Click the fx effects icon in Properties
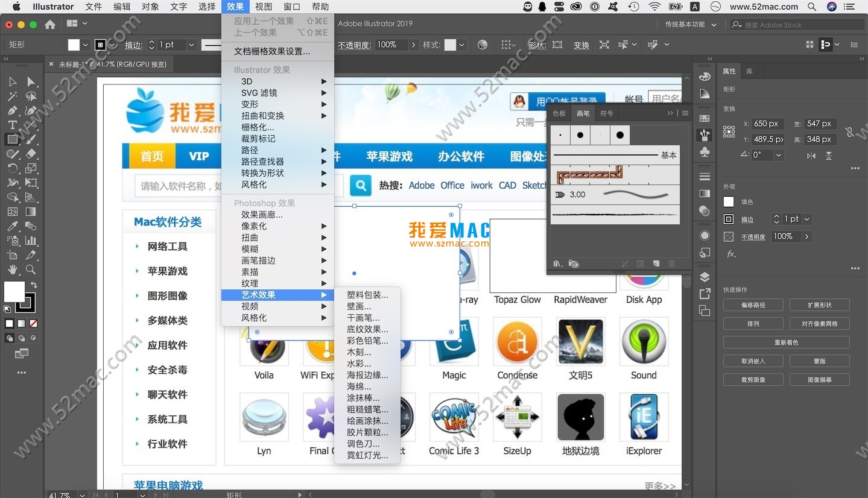 pos(730,254)
